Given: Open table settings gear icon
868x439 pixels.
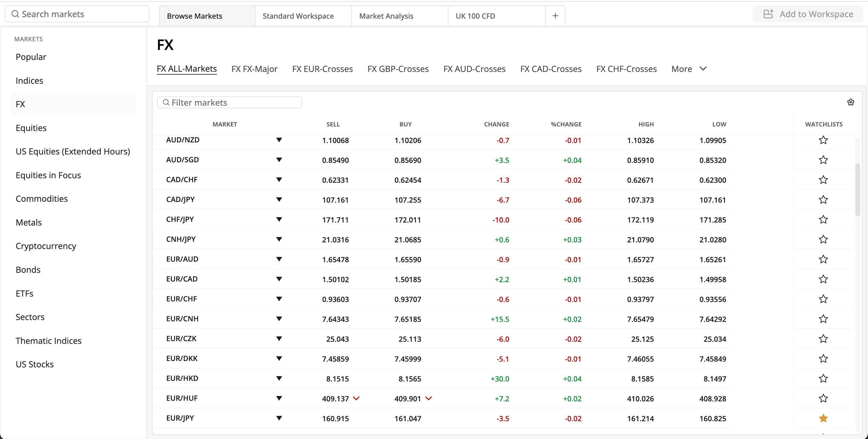Looking at the screenshot, I should tap(851, 102).
